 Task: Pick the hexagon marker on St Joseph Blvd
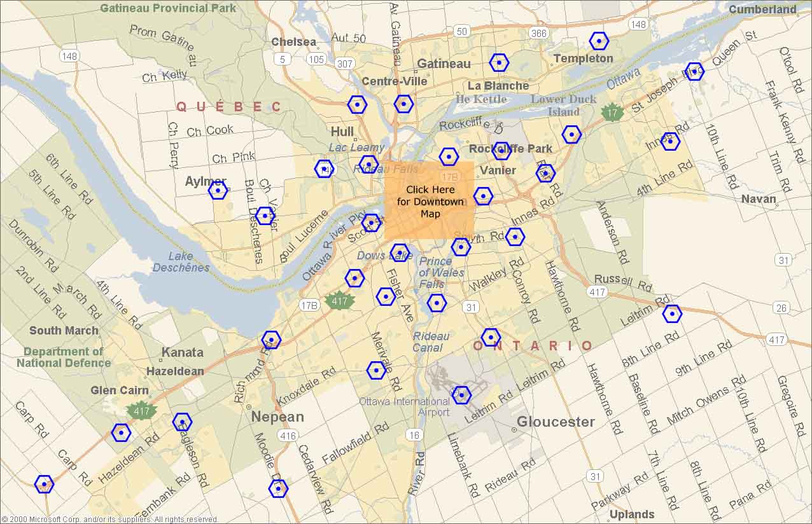tap(694, 71)
